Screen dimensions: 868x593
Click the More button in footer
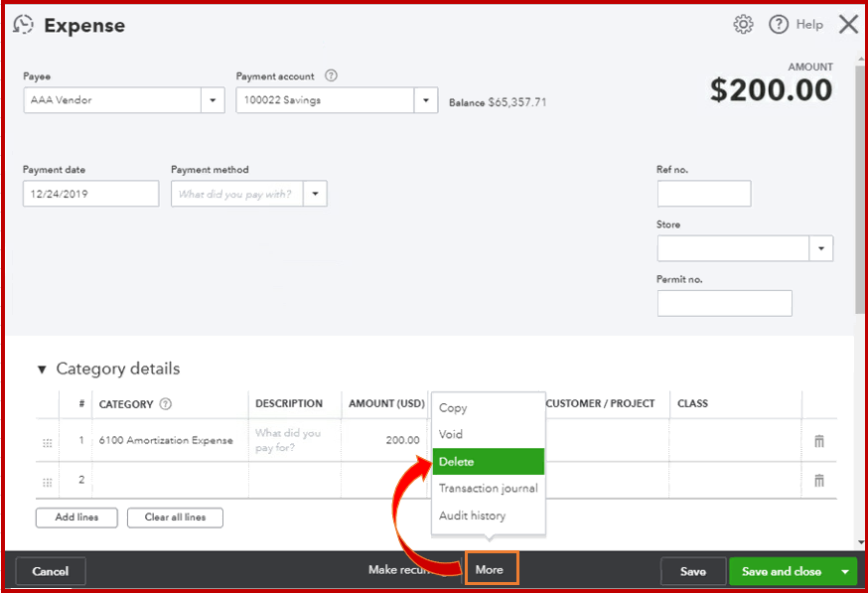pyautogui.click(x=492, y=568)
